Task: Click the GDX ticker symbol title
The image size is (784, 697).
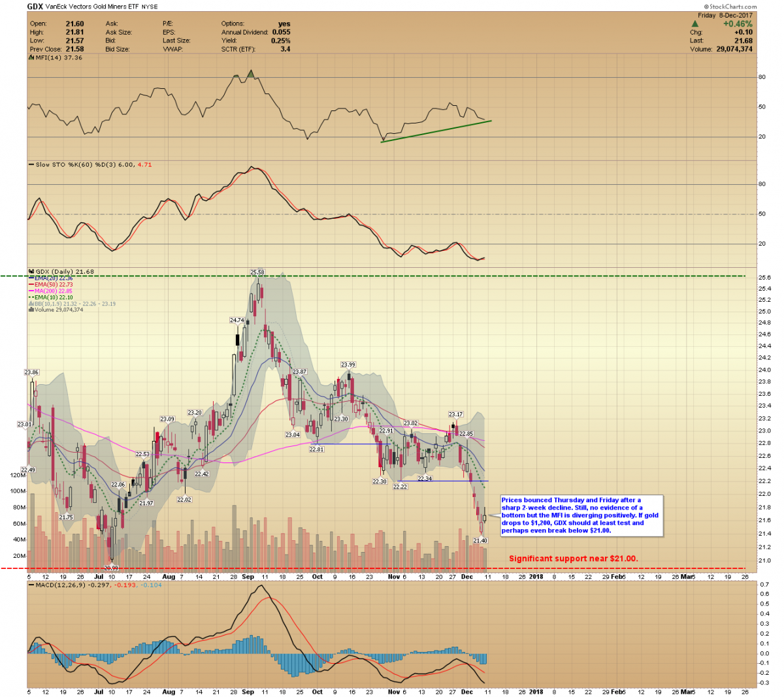Action: 35,7
